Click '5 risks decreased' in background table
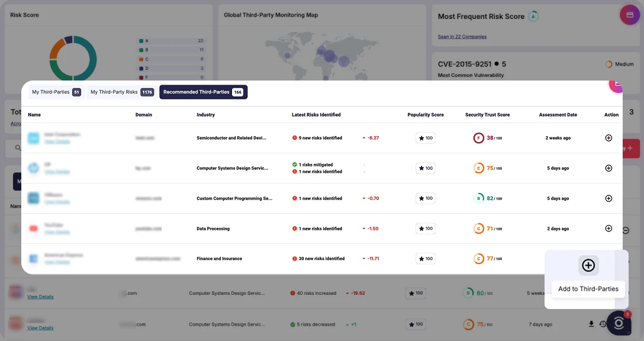This screenshot has width=644, height=341. 316,324
